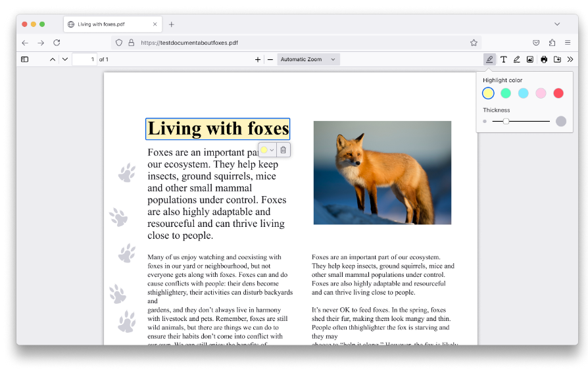
Task: Select the 'Living with foxes.pdf' tab
Action: 112,24
